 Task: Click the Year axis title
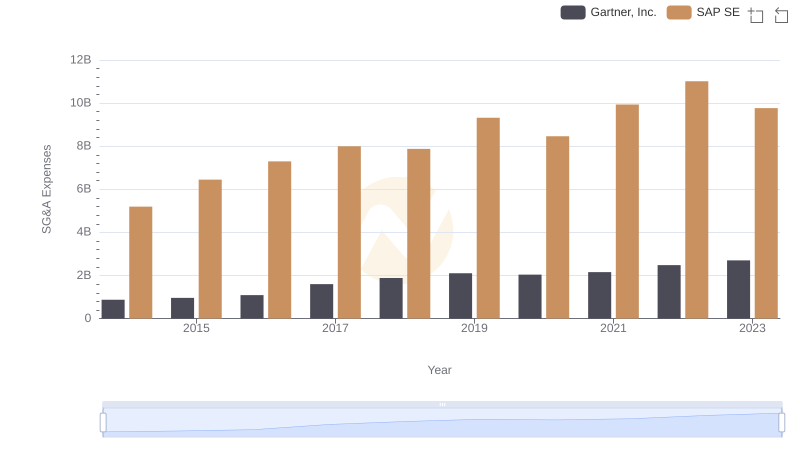(439, 370)
